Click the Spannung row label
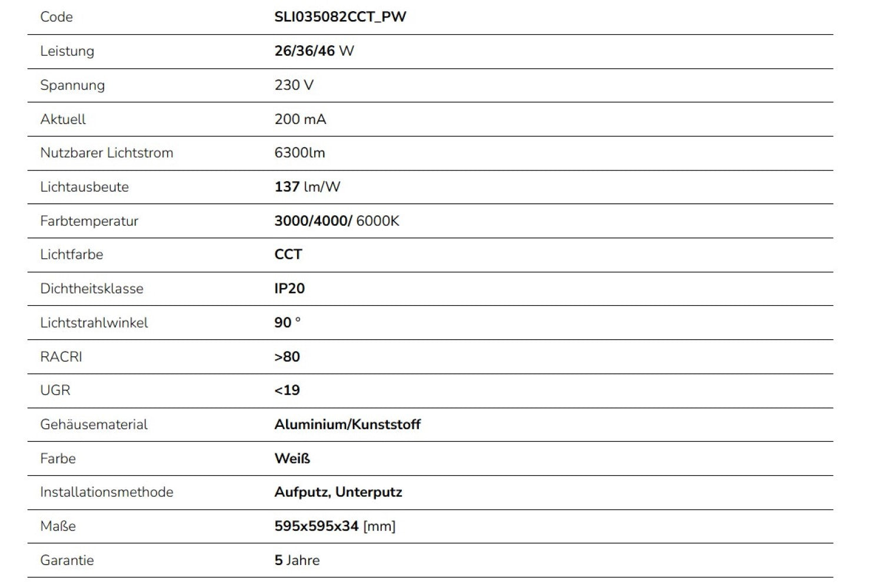 72,85
